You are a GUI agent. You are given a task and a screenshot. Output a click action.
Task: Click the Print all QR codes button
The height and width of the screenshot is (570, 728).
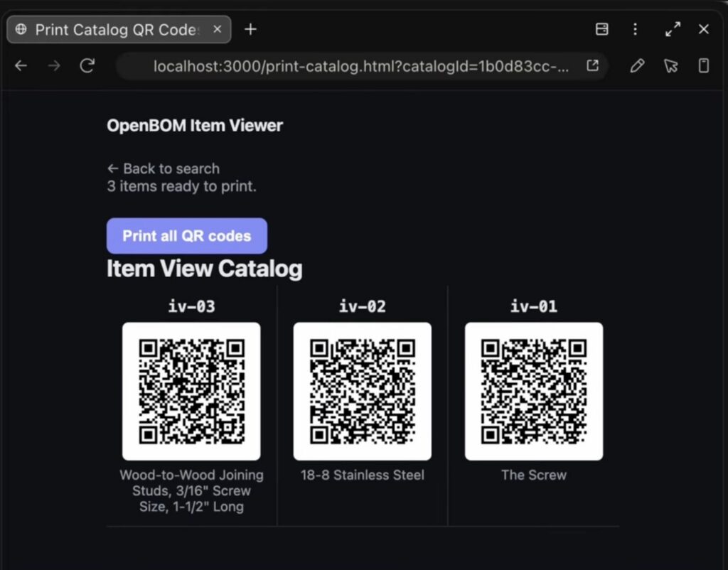point(187,236)
